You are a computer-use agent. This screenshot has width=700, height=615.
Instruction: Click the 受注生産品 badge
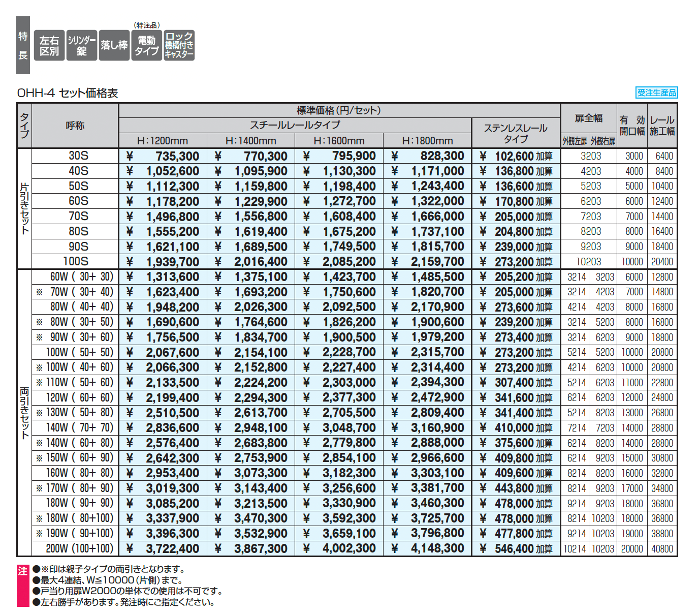click(657, 93)
